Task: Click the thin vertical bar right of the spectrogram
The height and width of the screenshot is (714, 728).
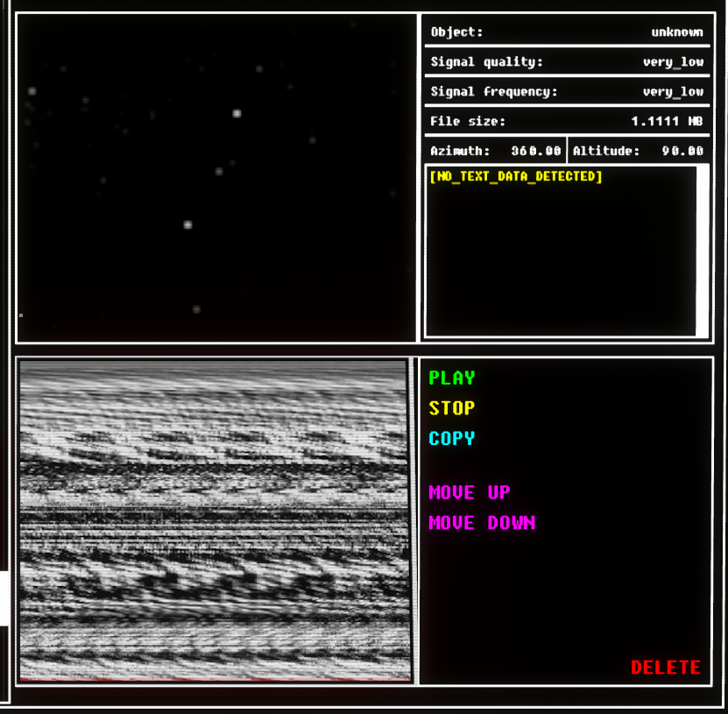Action: click(414, 519)
